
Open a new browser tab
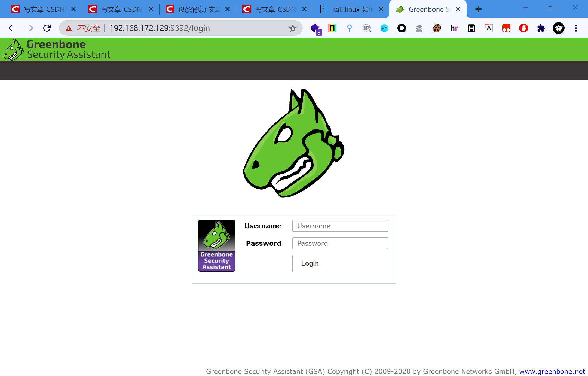478,9
